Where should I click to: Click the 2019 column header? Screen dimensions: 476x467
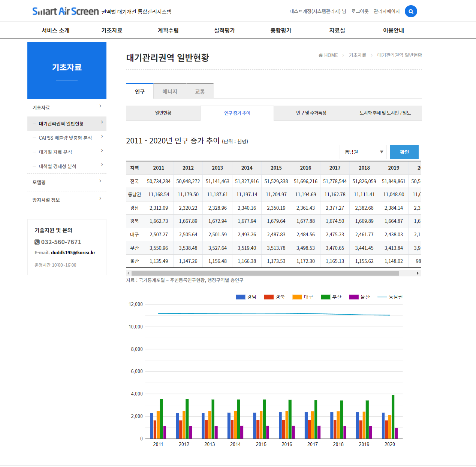(x=394, y=168)
